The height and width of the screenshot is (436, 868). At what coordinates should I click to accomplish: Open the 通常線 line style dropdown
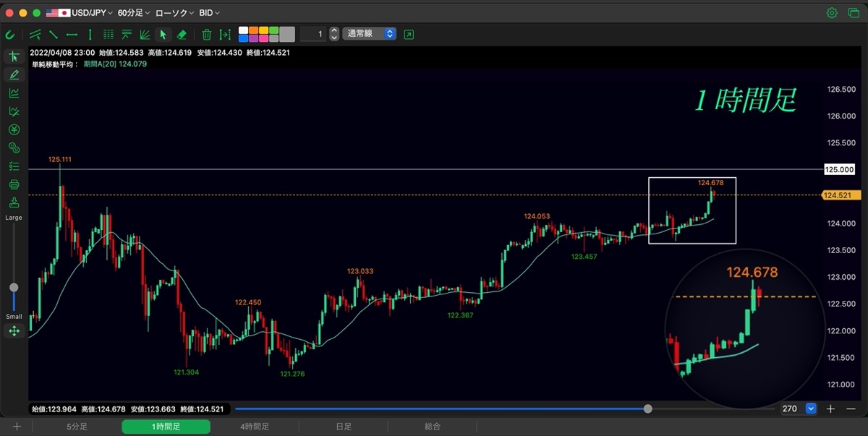point(369,34)
